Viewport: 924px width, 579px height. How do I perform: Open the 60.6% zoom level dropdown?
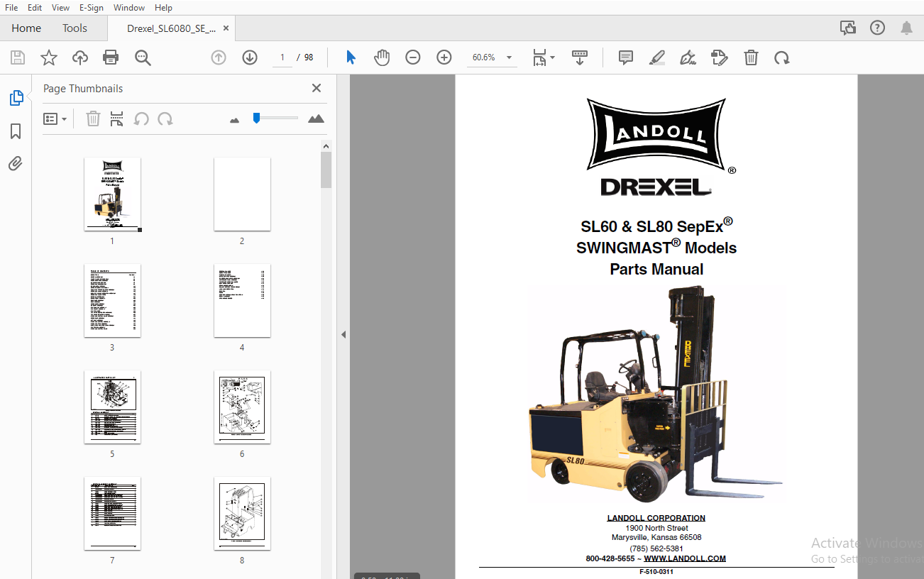[x=492, y=57]
